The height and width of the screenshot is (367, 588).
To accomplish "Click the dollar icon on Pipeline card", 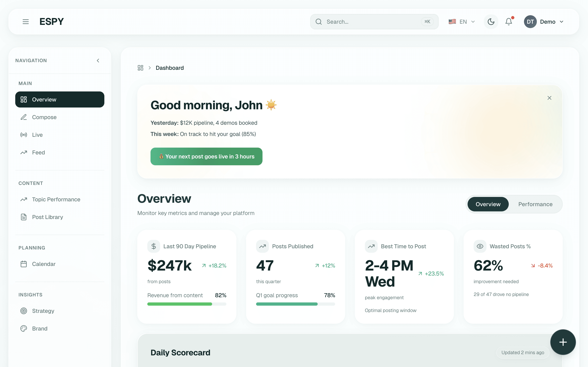I will [154, 246].
